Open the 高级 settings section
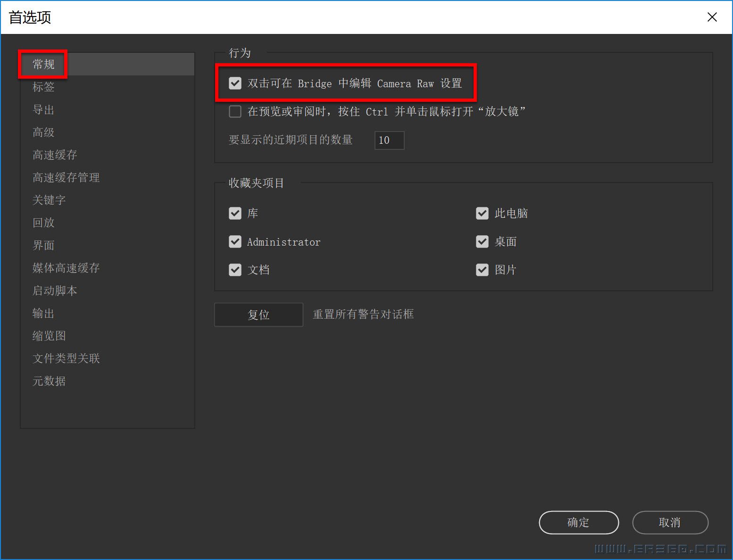 tap(43, 132)
